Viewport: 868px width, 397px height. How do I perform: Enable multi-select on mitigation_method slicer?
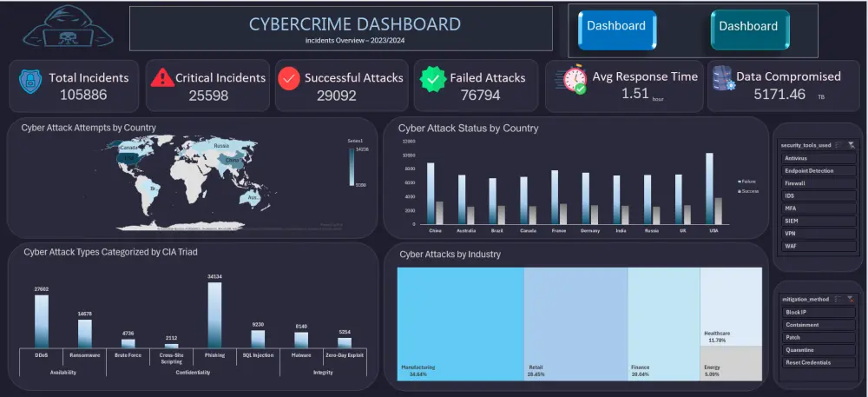[x=838, y=299]
